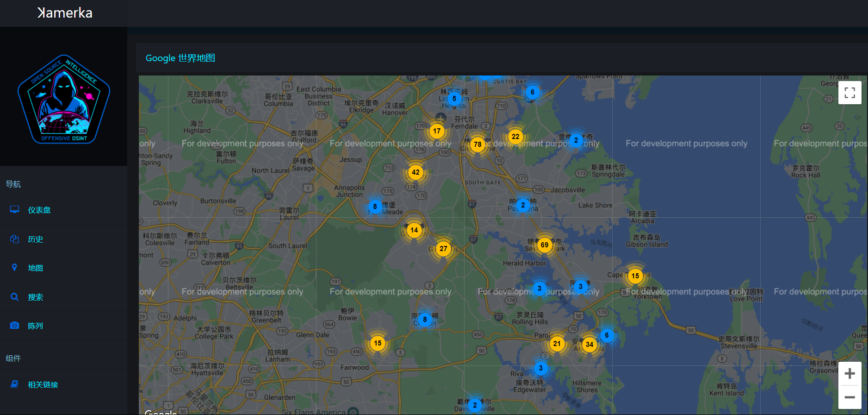Click the Kamerka logo title
The height and width of the screenshot is (415, 868).
click(x=65, y=13)
